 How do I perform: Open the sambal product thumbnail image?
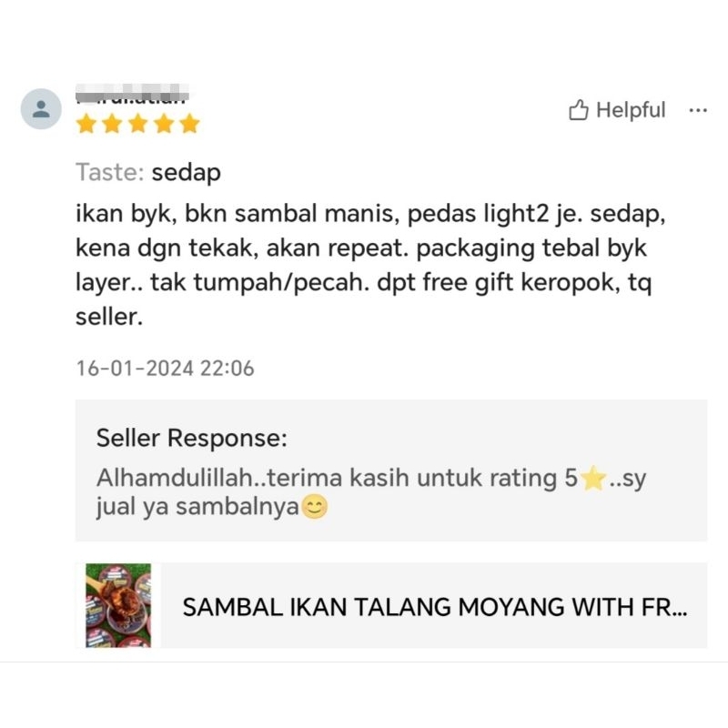click(118, 605)
